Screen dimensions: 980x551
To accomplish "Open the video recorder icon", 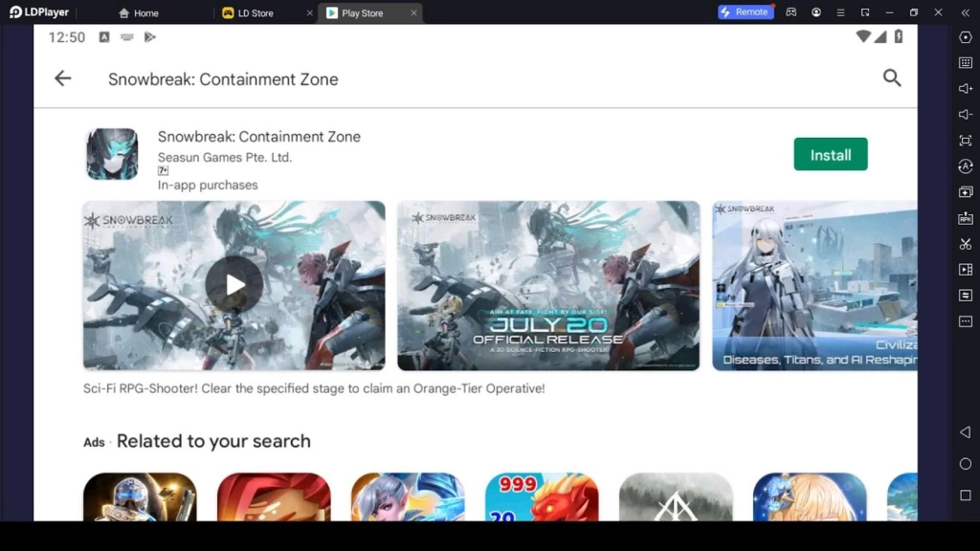I will pyautogui.click(x=965, y=269).
